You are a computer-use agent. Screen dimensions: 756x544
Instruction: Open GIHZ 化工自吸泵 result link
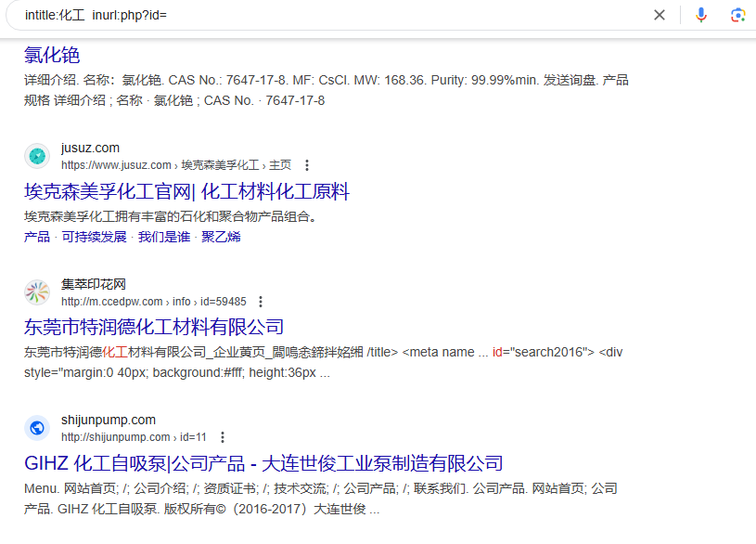pos(263,463)
